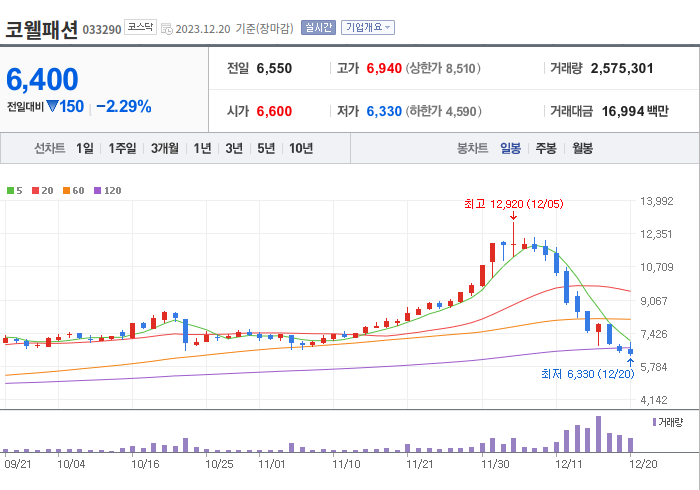
Task: Click the stock name 코웰패션
Action: pyautogui.click(x=42, y=30)
